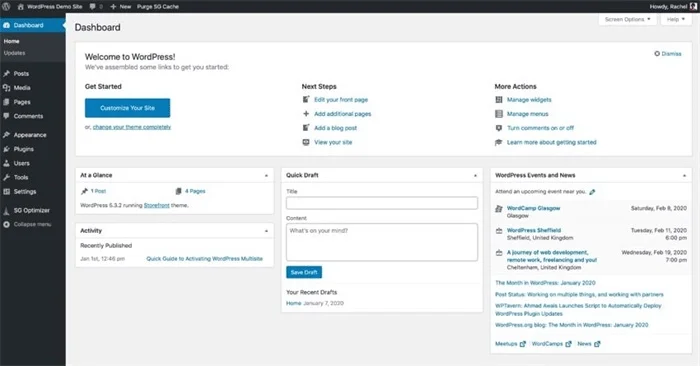Image resolution: width=700 pixels, height=366 pixels.
Task: Click plus icon beside Add additional pages
Action: click(x=306, y=114)
